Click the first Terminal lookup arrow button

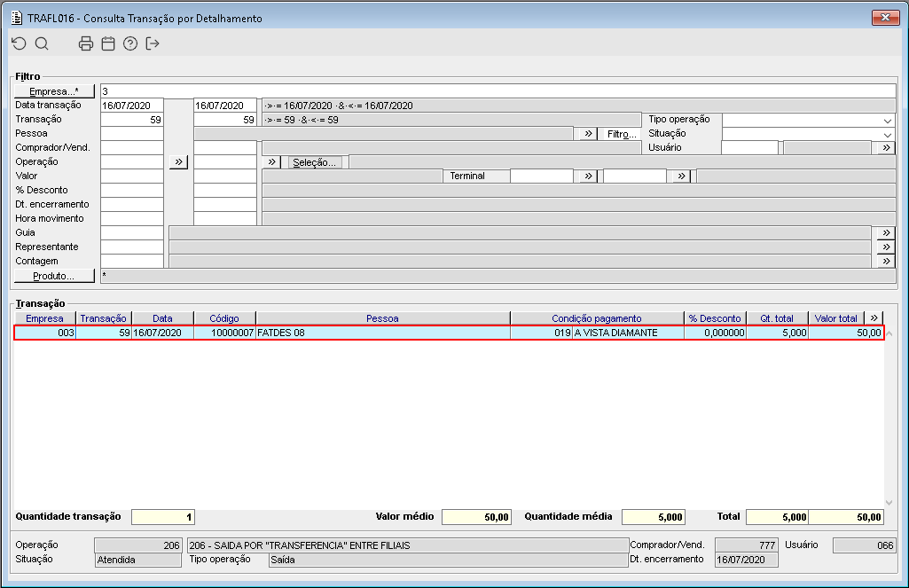589,176
